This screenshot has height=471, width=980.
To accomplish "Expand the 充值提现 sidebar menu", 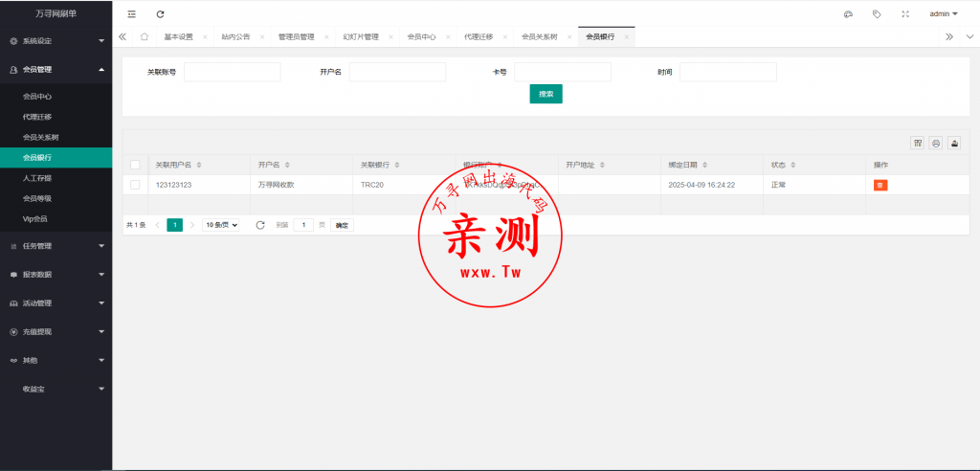I will pos(56,331).
